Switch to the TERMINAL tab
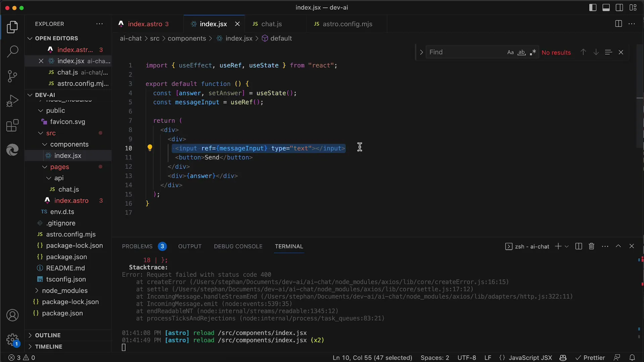Viewport: 644px width, 362px height. click(289, 246)
